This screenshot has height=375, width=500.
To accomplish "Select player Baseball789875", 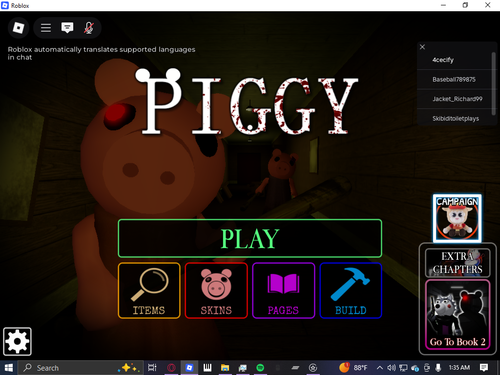I will [455, 79].
